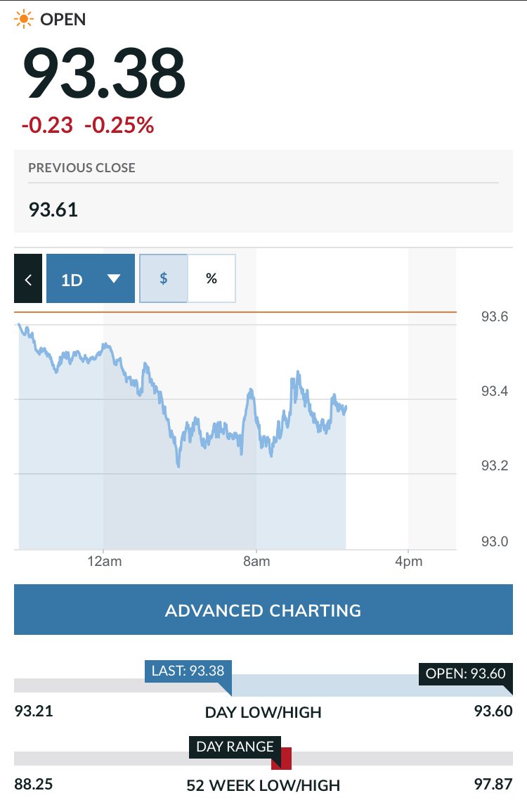Click the 52 week high value 97.87

[493, 784]
